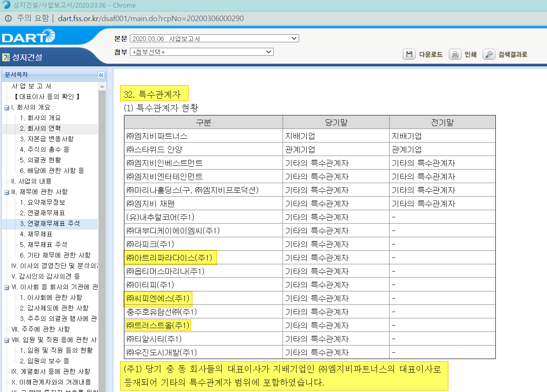Click the 성지건설 company name header
The image size is (547, 392).
[x=27, y=57]
